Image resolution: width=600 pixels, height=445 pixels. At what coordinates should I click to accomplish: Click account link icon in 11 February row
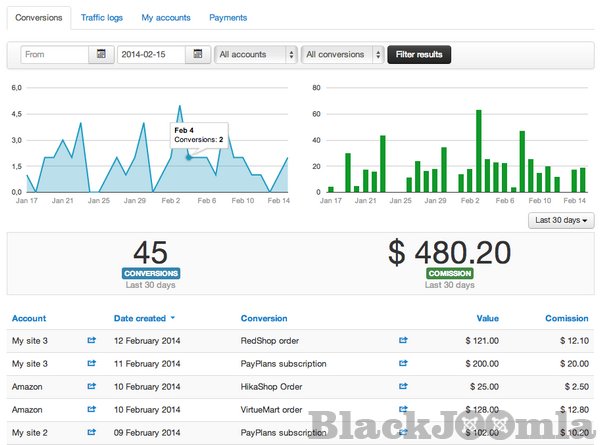click(92, 363)
